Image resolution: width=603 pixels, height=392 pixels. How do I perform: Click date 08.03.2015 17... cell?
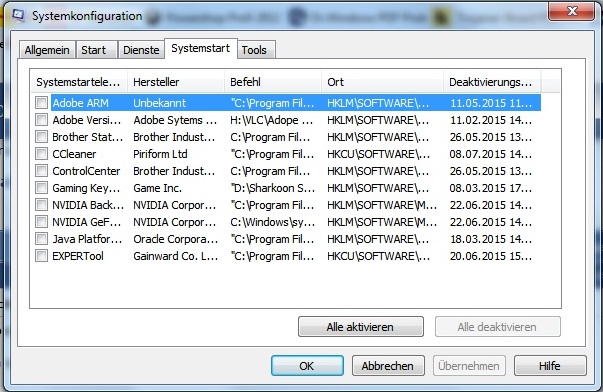491,188
